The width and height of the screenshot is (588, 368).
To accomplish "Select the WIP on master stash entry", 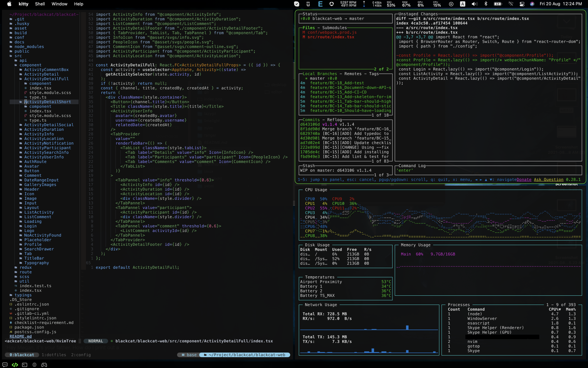I will [x=336, y=171].
